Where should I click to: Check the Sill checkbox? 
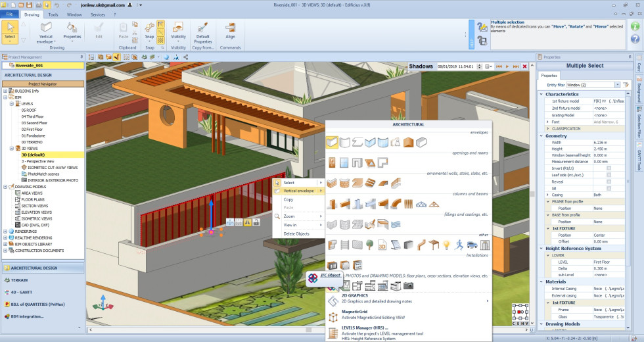click(609, 188)
